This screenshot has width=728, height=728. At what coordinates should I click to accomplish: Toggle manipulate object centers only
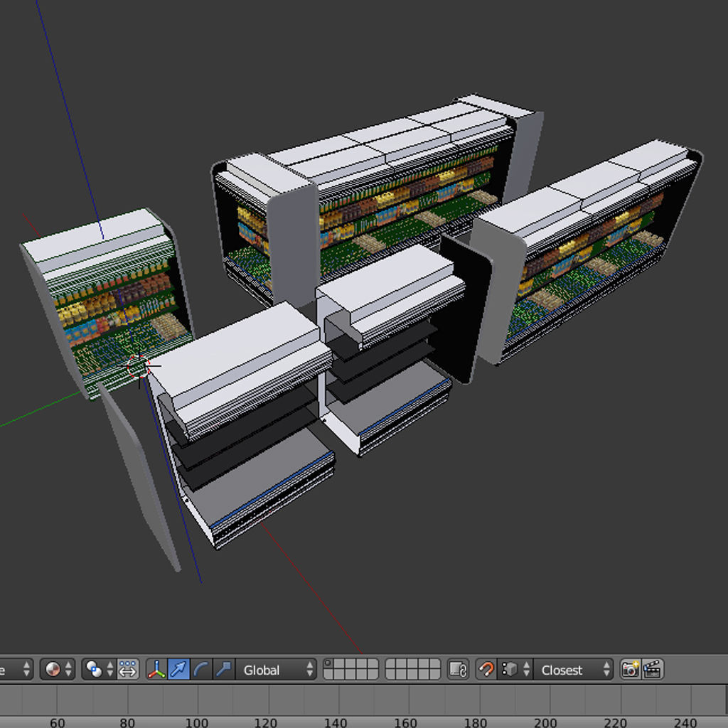tap(127, 669)
